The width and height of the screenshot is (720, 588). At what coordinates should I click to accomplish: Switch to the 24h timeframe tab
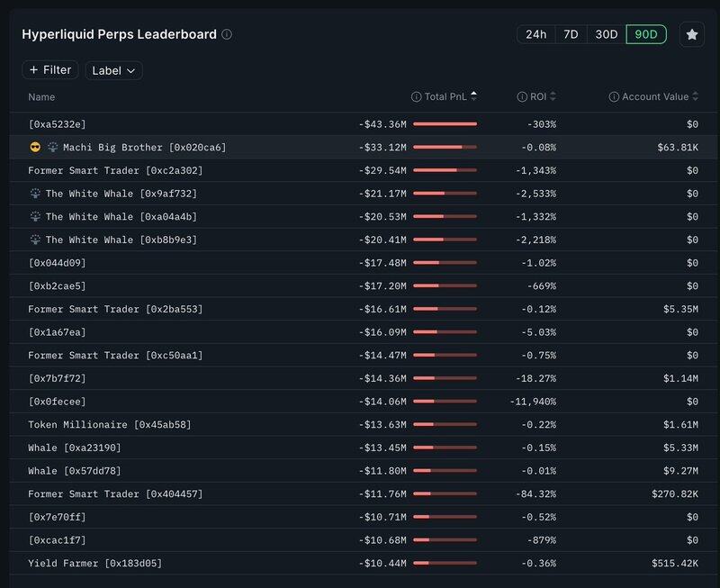click(535, 34)
